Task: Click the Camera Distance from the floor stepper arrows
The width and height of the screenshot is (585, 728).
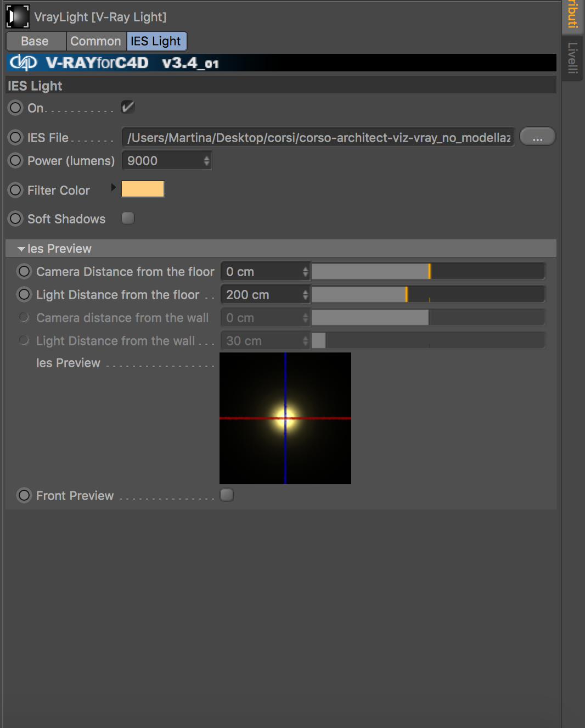Action: pyautogui.click(x=306, y=272)
